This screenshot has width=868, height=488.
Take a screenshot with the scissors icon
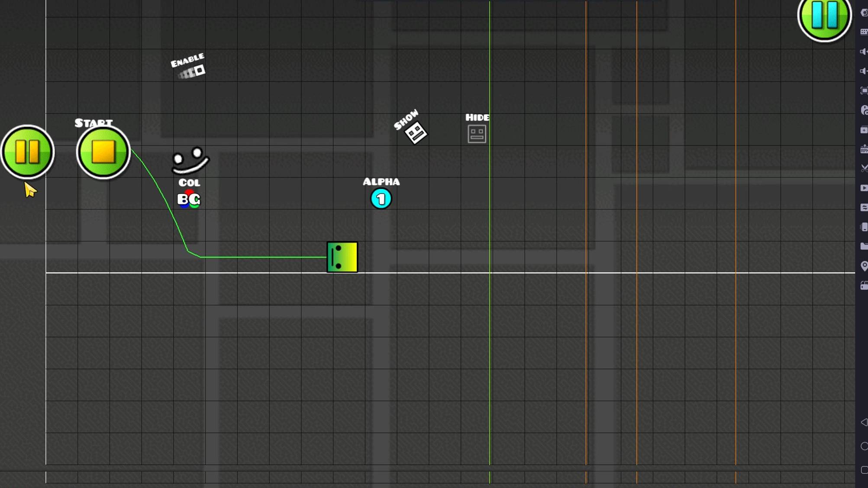(x=864, y=168)
